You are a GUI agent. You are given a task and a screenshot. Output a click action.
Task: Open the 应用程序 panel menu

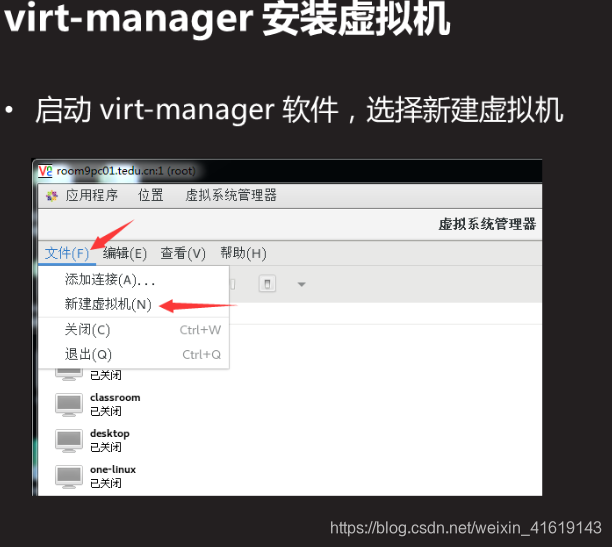point(91,195)
